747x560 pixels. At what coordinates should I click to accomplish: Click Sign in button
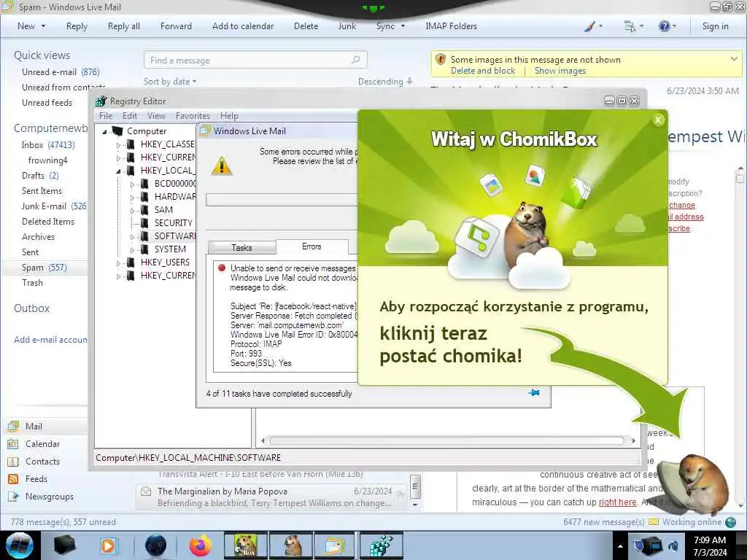point(715,26)
